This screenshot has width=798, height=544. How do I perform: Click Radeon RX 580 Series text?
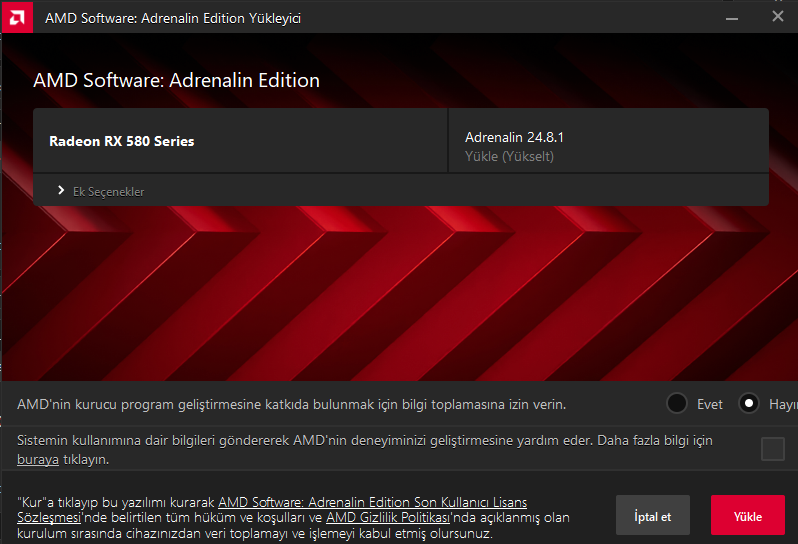pos(122,141)
